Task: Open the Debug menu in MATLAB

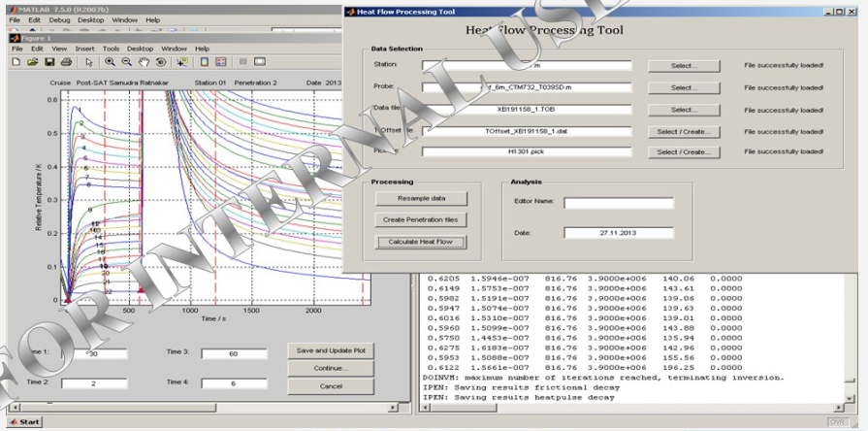Action: [59, 19]
